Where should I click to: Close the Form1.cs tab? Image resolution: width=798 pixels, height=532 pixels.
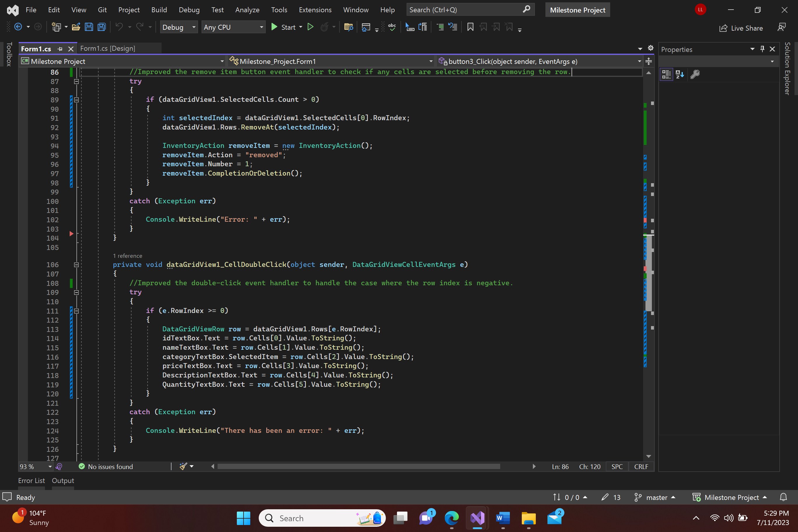(x=71, y=49)
